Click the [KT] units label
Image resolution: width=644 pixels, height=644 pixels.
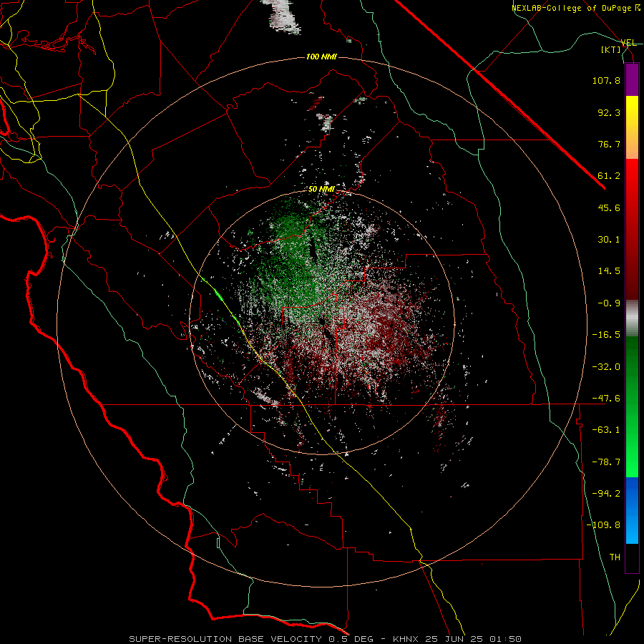[x=611, y=49]
